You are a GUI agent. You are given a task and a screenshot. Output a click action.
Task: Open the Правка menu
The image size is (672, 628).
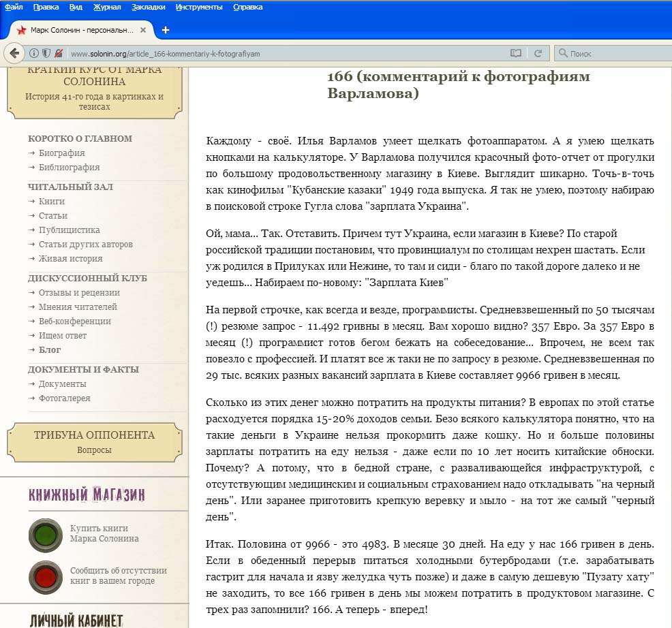46,7
